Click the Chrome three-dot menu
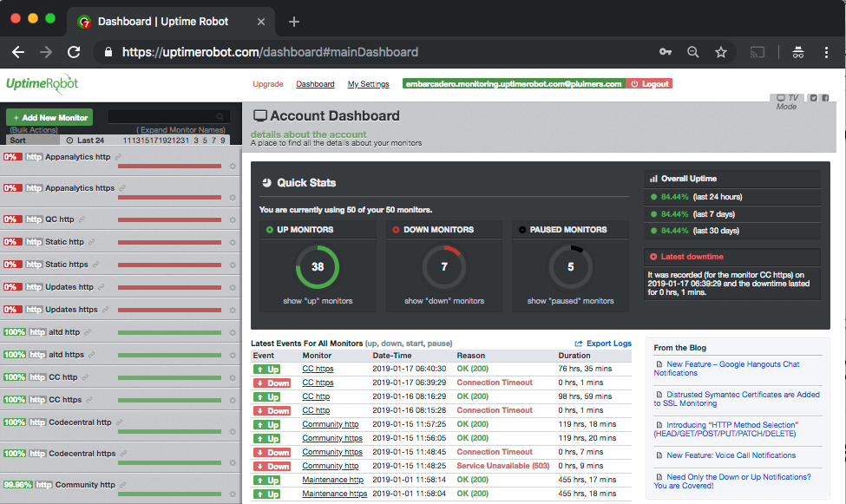This screenshot has height=504, width=846. [827, 52]
